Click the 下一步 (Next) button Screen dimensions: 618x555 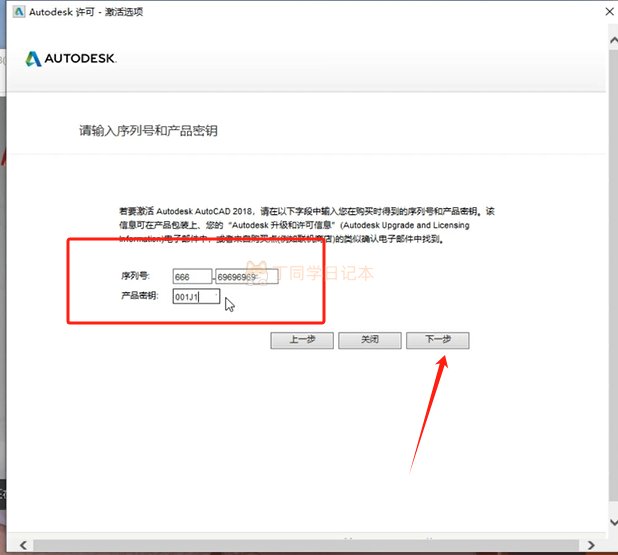click(x=437, y=340)
